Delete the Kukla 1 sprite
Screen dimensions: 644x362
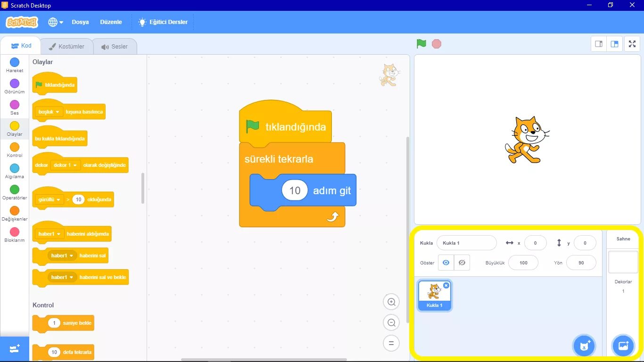point(446,285)
